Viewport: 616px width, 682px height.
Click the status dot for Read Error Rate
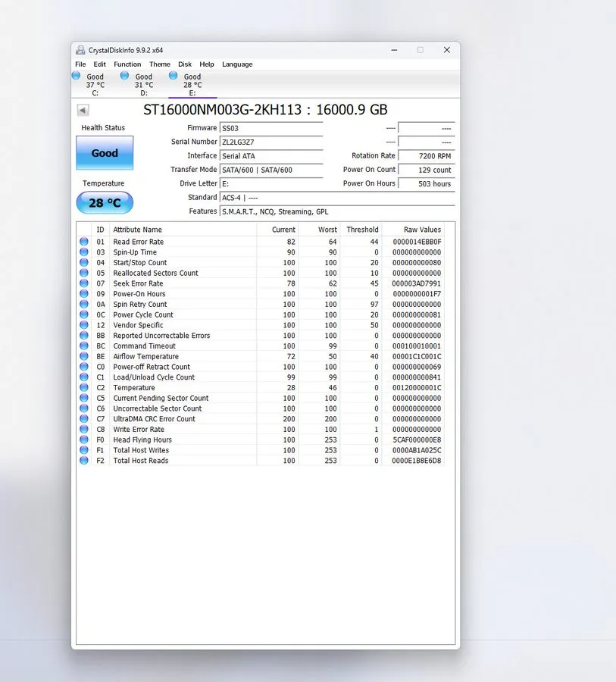(84, 242)
